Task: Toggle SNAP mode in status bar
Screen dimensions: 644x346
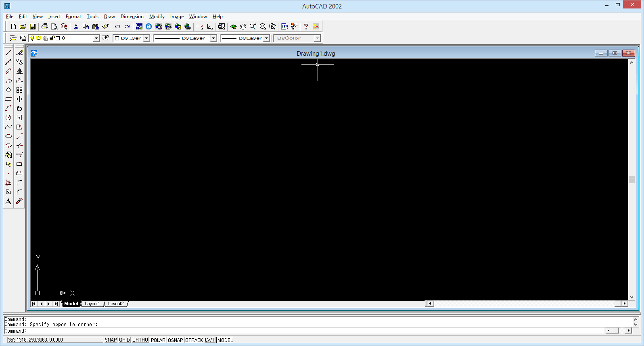Action: click(111, 340)
